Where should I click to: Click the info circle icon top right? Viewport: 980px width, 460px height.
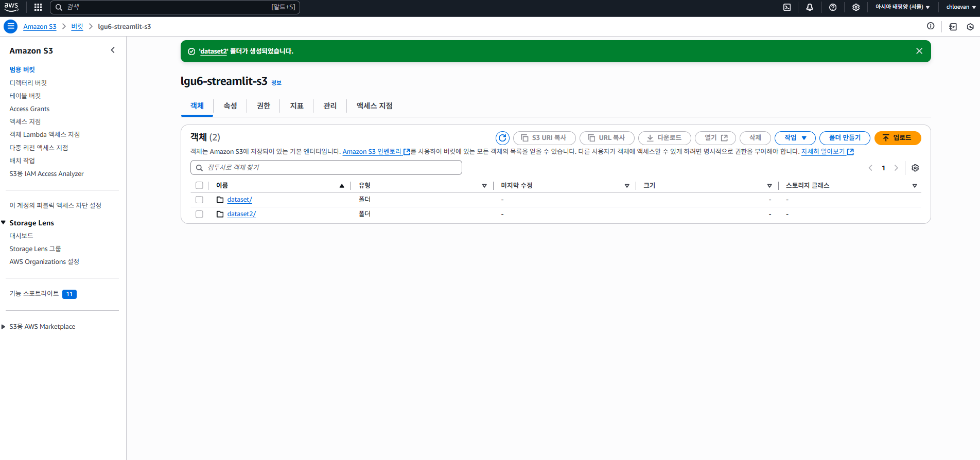click(931, 26)
